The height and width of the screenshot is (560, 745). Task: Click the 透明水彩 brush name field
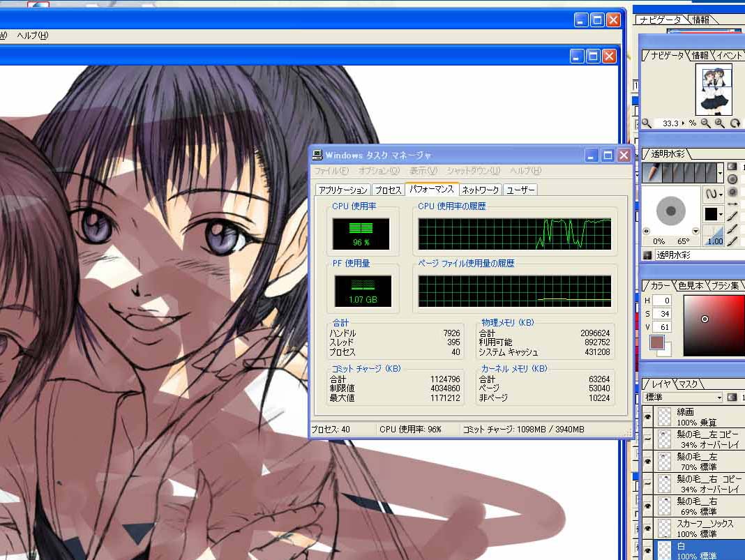[699, 255]
